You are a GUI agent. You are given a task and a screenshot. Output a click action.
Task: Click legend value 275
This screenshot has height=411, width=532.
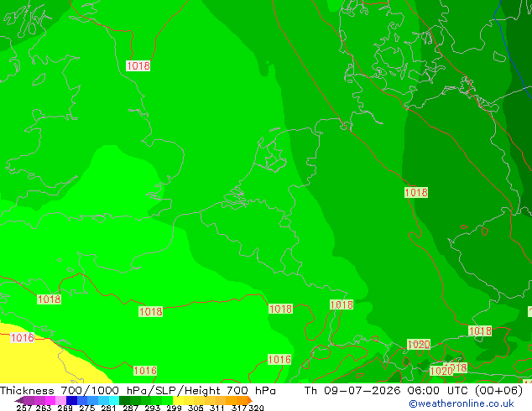[x=87, y=408]
